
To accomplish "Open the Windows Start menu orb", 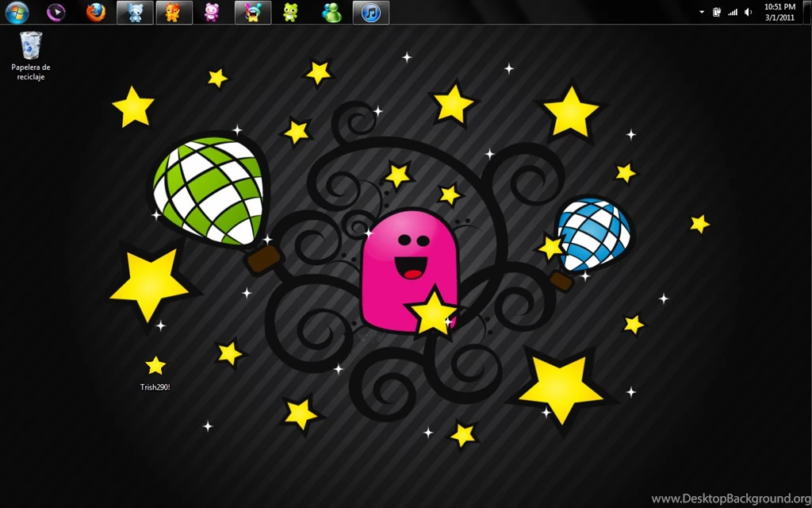I will [17, 12].
